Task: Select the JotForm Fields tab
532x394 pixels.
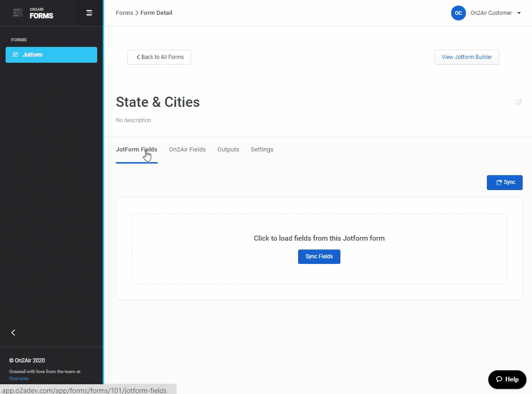Action: (136, 150)
